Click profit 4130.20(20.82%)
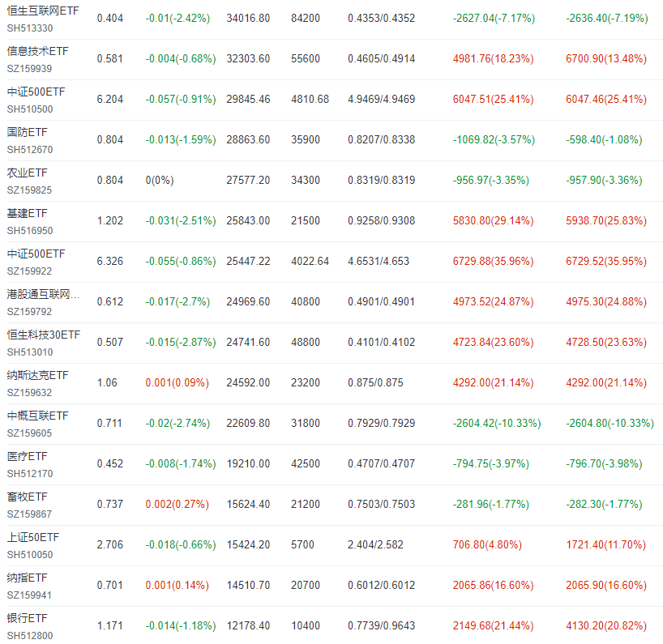Viewport: 663px width, 644px height. click(606, 628)
